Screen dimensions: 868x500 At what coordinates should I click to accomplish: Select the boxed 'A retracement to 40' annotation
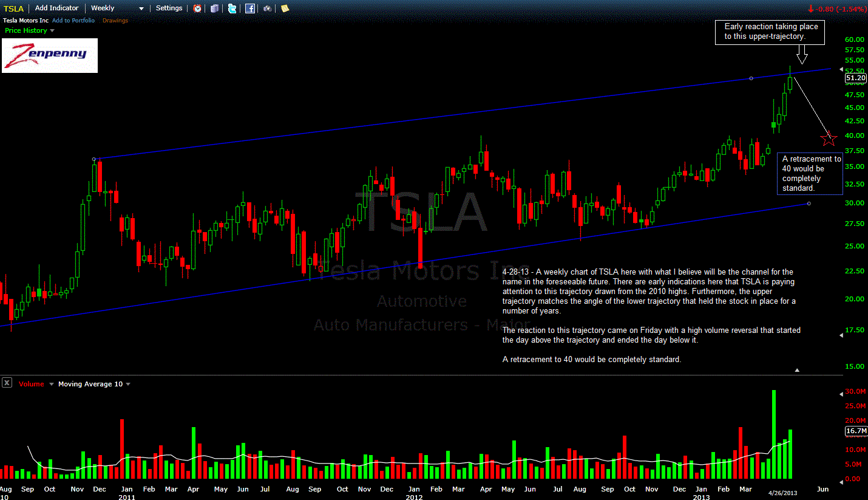click(x=810, y=174)
